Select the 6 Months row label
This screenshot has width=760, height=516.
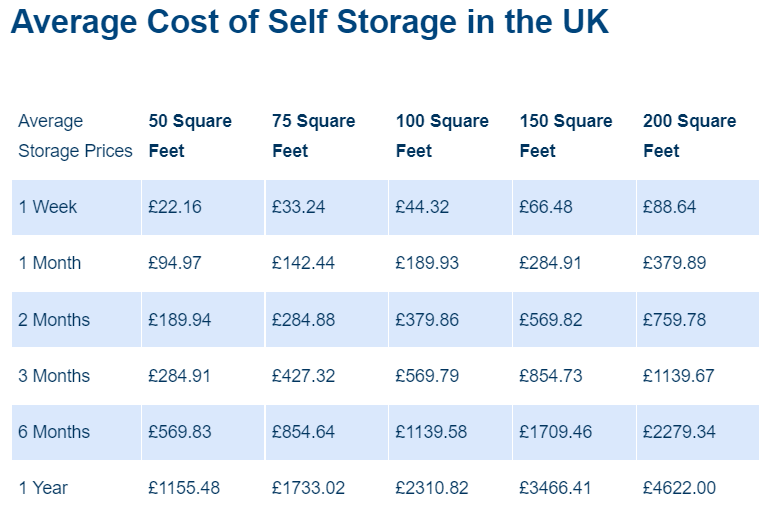tap(54, 432)
